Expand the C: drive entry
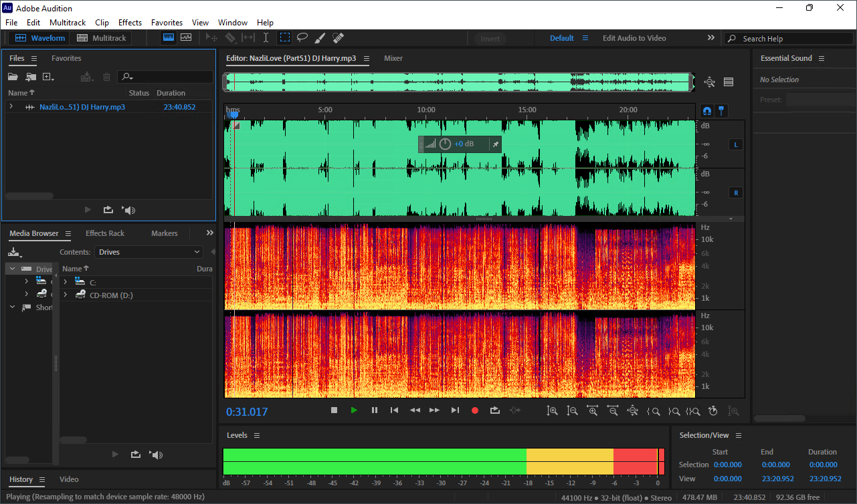The image size is (857, 504). [66, 282]
